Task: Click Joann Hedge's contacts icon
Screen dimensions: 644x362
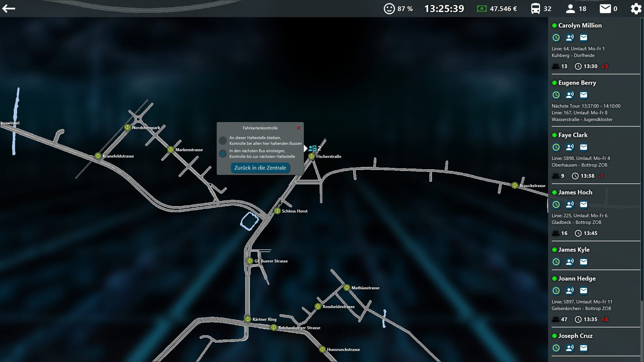Action: click(570, 291)
